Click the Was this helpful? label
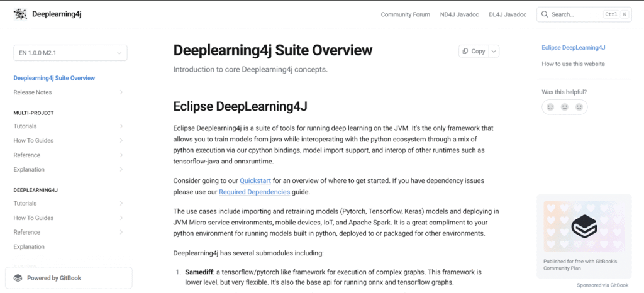This screenshot has height=293, width=644. 564,92
